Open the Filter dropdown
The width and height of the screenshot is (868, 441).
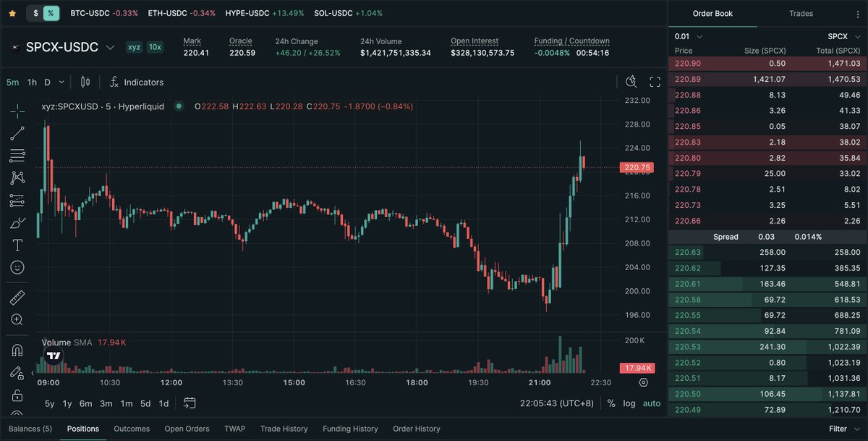point(843,429)
